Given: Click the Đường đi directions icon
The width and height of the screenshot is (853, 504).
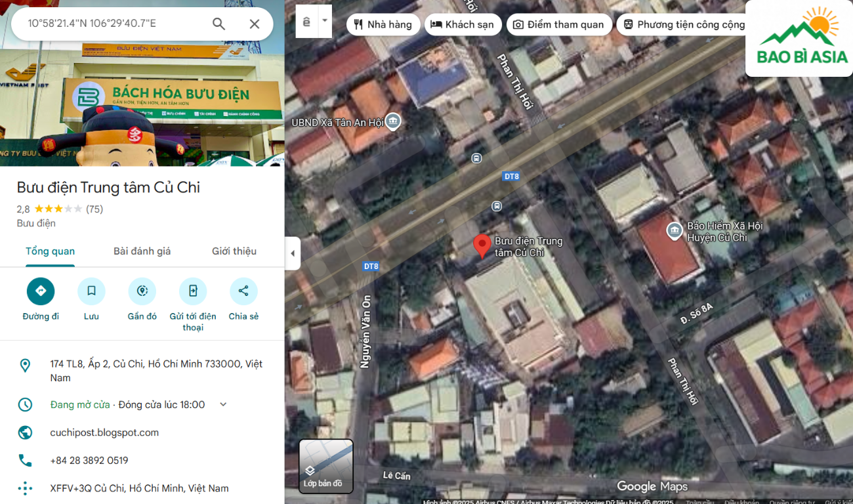Looking at the screenshot, I should pyautogui.click(x=41, y=291).
